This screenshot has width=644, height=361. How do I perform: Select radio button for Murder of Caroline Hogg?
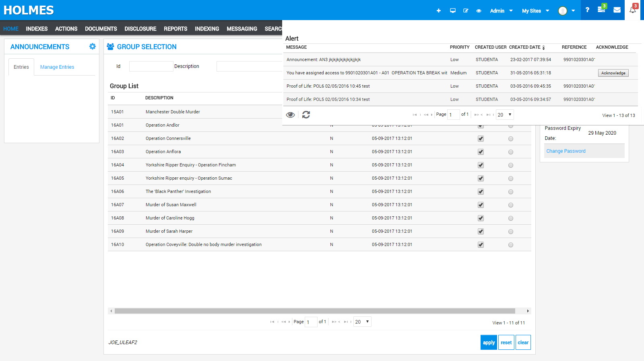pyautogui.click(x=511, y=218)
